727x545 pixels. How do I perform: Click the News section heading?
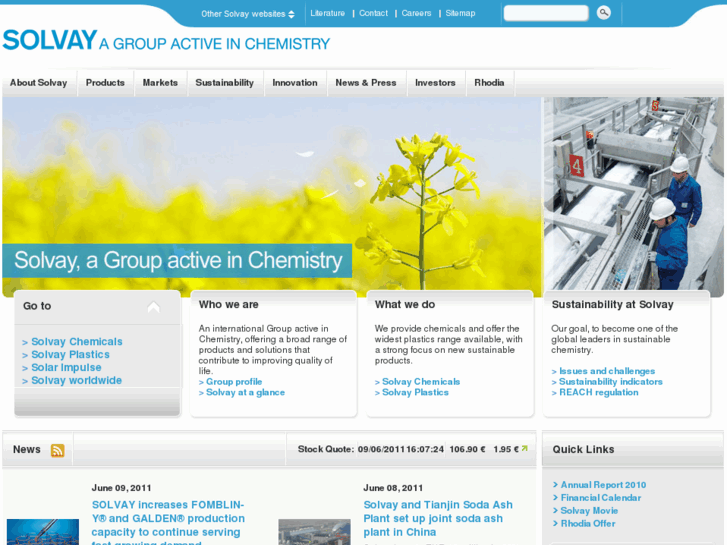(x=26, y=449)
